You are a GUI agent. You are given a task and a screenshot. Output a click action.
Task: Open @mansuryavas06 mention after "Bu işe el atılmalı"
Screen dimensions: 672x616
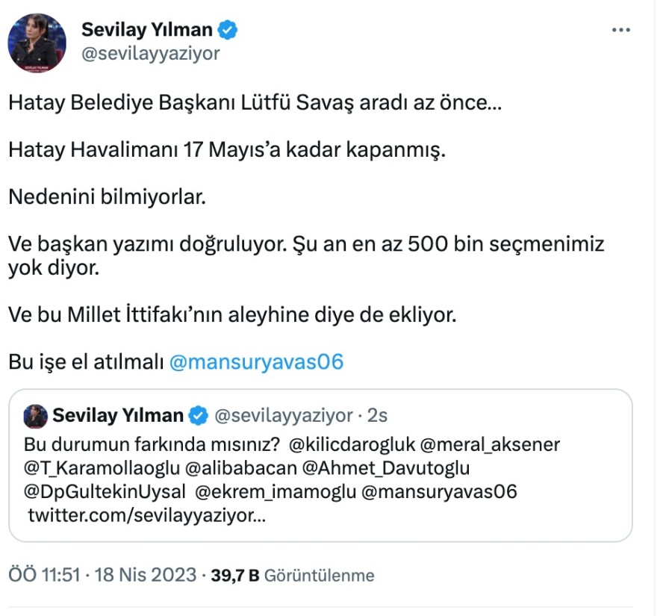[x=256, y=361]
